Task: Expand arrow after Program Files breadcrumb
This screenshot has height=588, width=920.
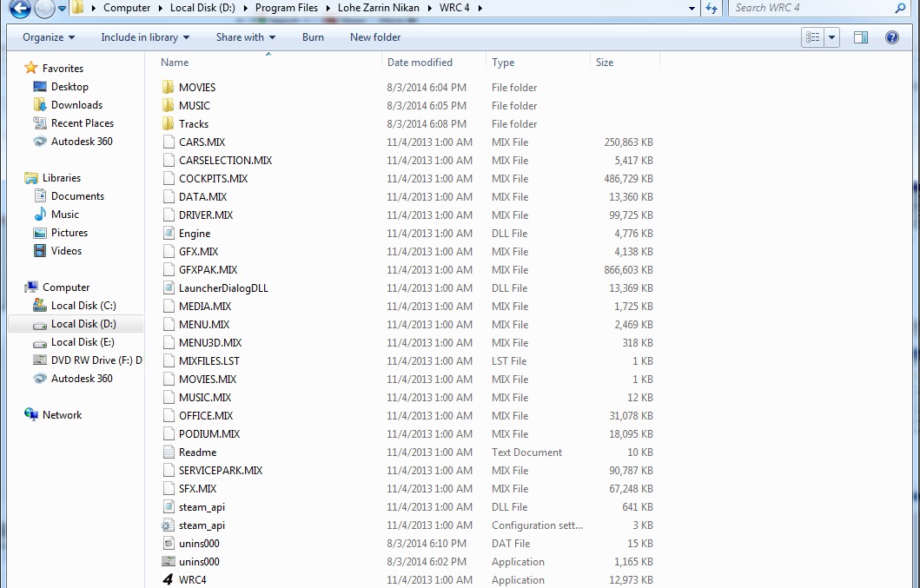Action: click(328, 8)
